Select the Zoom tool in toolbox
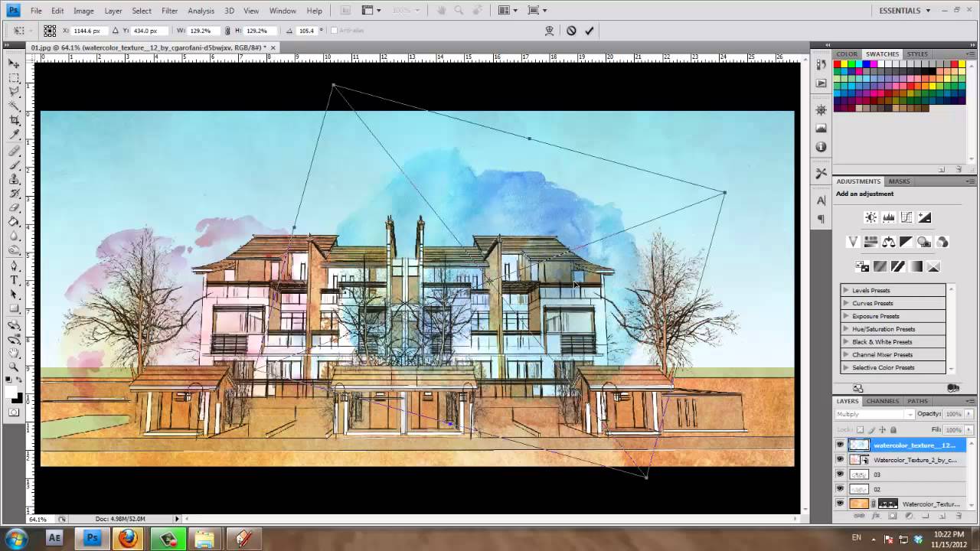Screen dimensions: 980x551 click(14, 367)
